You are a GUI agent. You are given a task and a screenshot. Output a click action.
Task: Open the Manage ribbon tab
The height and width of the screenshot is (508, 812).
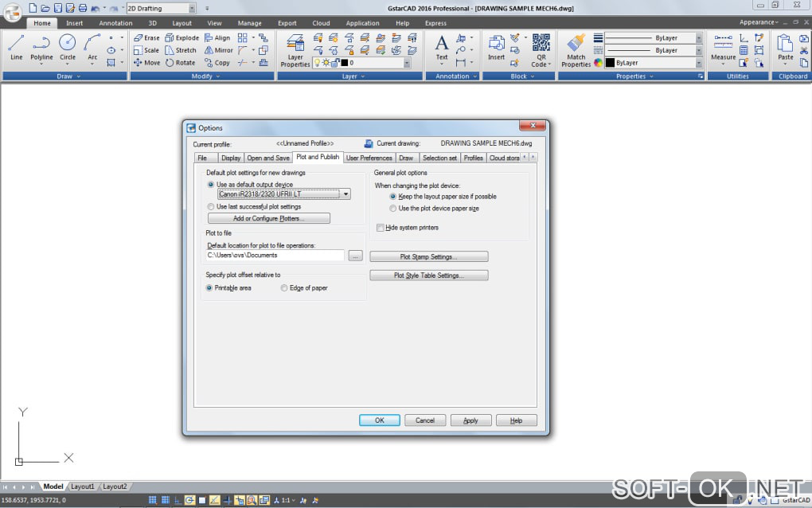(x=250, y=23)
